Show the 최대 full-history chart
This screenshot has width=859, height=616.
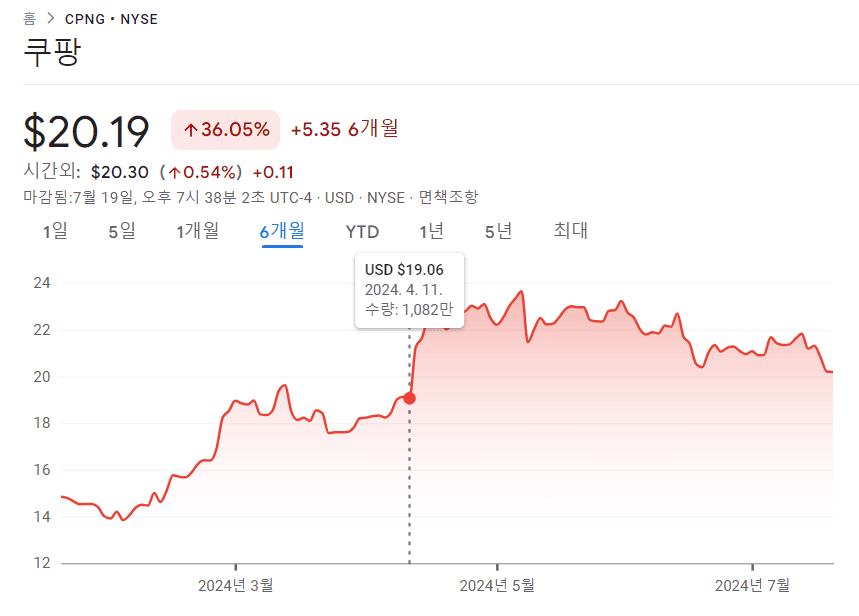[569, 231]
